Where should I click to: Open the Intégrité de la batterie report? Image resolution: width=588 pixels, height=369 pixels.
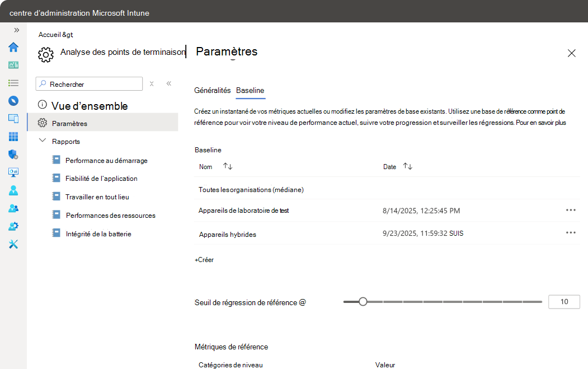[98, 234]
